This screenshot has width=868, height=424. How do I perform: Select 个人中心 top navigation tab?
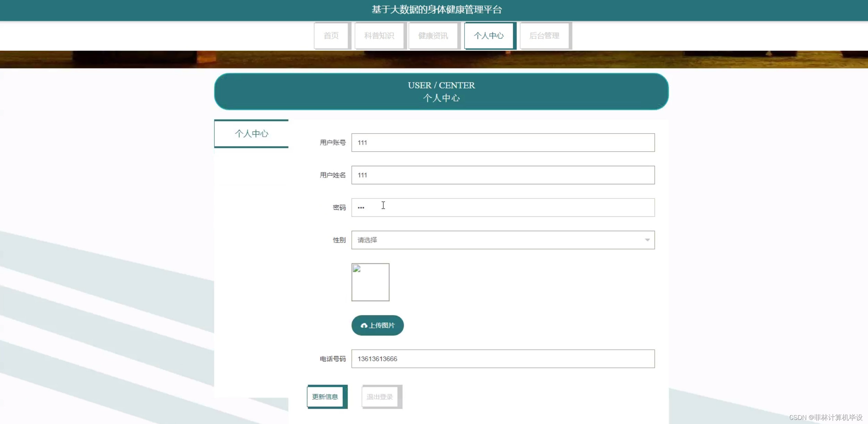489,36
